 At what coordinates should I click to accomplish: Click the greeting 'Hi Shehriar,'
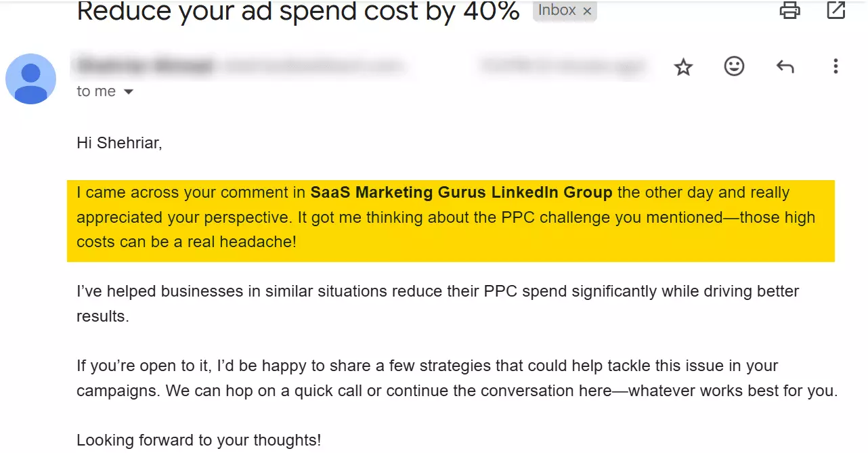(119, 143)
